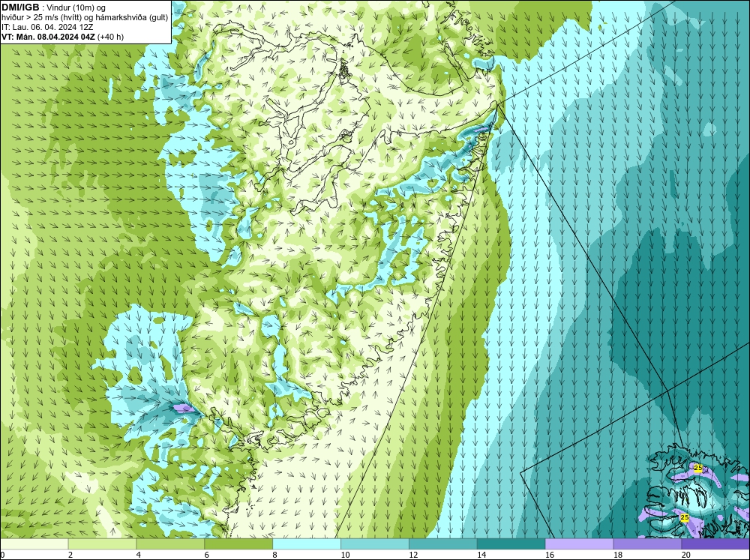Click the 'VT: Mán. 08.04.2024 04Z' valid time
The width and height of the screenshot is (750, 560).
tap(48, 37)
